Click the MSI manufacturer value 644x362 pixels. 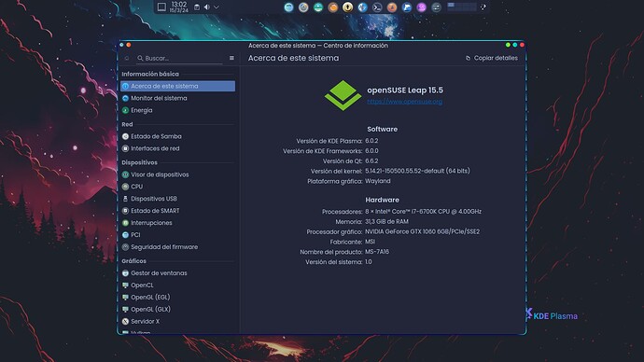click(370, 242)
